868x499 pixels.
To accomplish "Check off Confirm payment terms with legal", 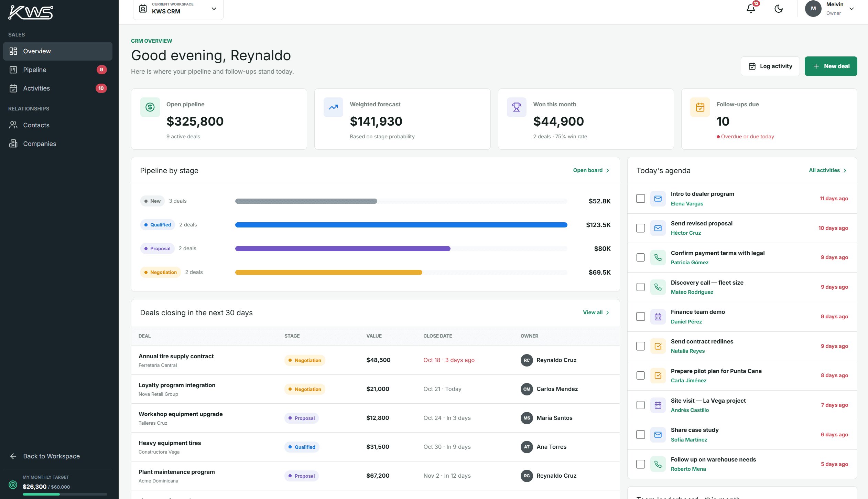I will click(x=640, y=257).
